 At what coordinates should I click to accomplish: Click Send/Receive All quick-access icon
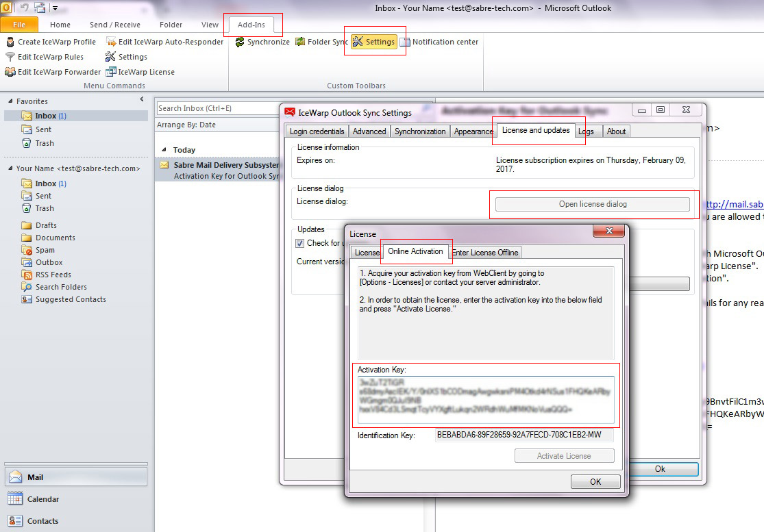(x=40, y=8)
